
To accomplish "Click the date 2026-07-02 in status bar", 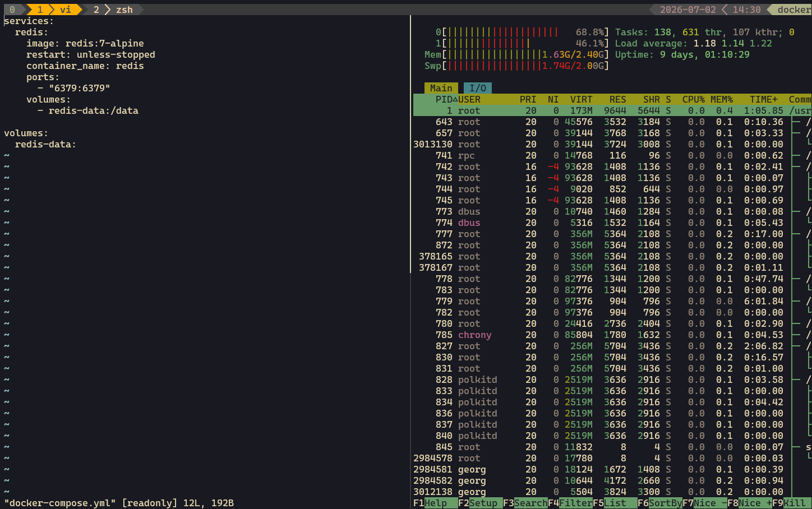I will tap(687, 10).
